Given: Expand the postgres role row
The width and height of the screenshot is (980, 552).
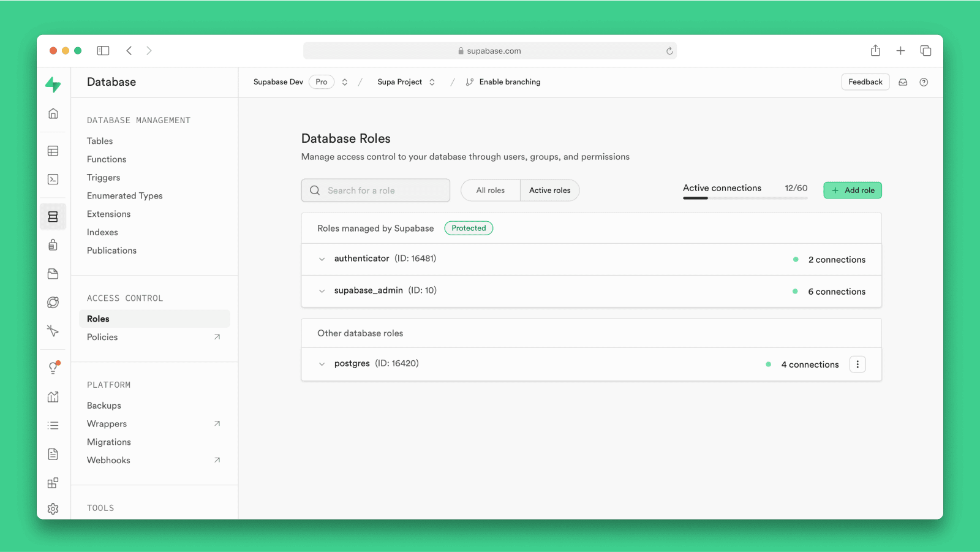Looking at the screenshot, I should tap(322, 364).
